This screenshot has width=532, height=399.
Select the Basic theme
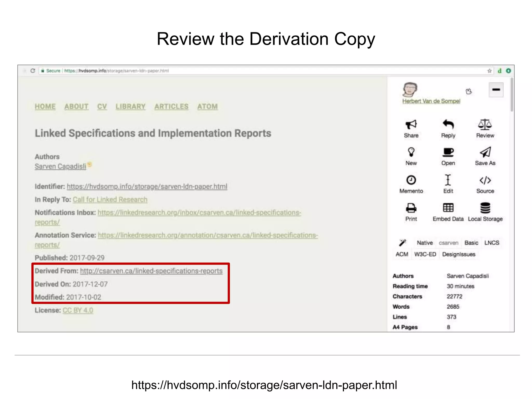[471, 243]
